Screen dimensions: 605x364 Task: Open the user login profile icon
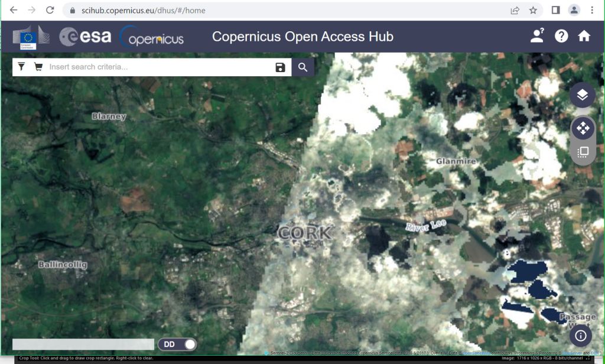[537, 36]
